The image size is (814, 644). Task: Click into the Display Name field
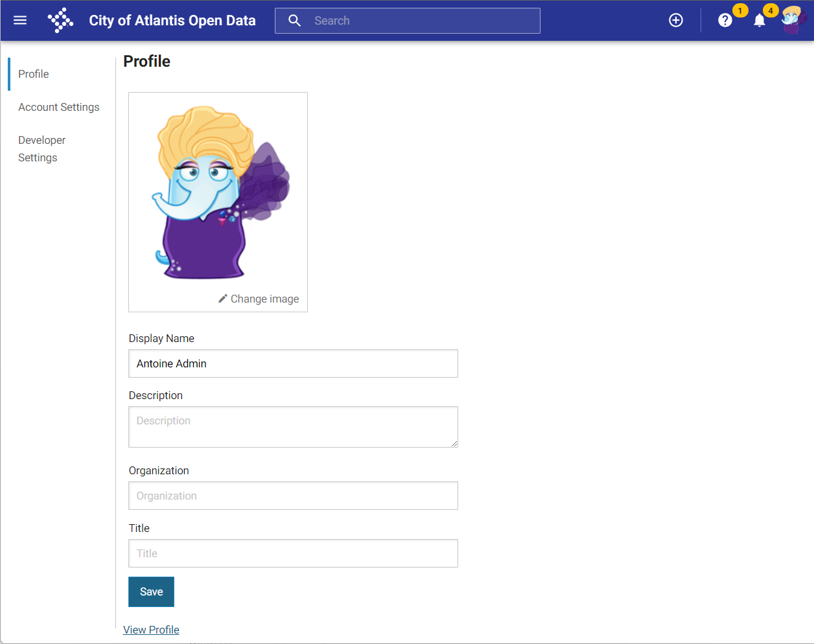(294, 363)
